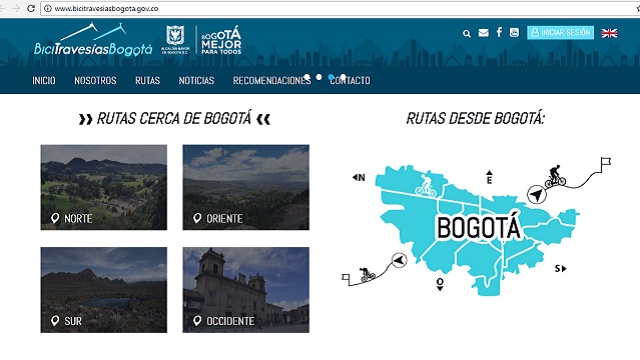This screenshot has height=360, width=640.
Task: Click the downhill biker near the lower left flag
Action: [x=367, y=275]
